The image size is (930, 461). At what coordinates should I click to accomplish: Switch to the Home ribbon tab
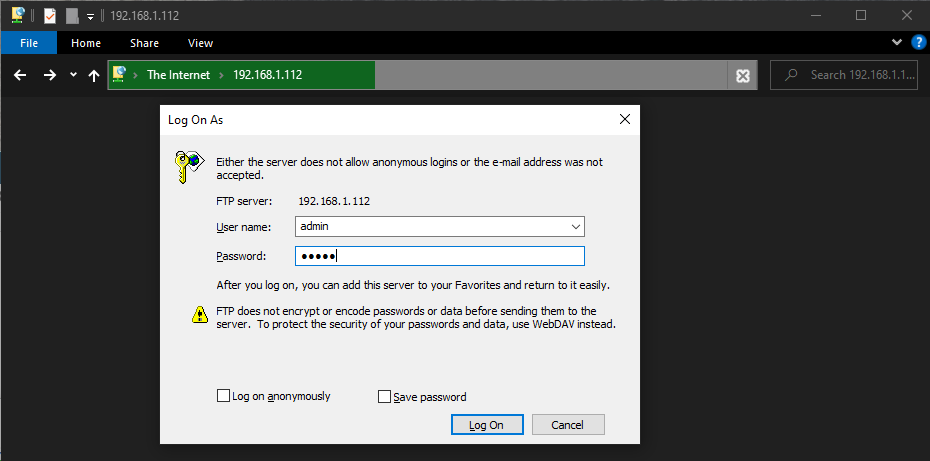point(85,43)
